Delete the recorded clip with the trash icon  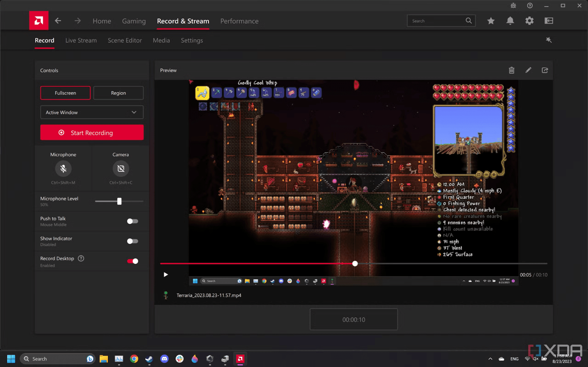(x=512, y=70)
